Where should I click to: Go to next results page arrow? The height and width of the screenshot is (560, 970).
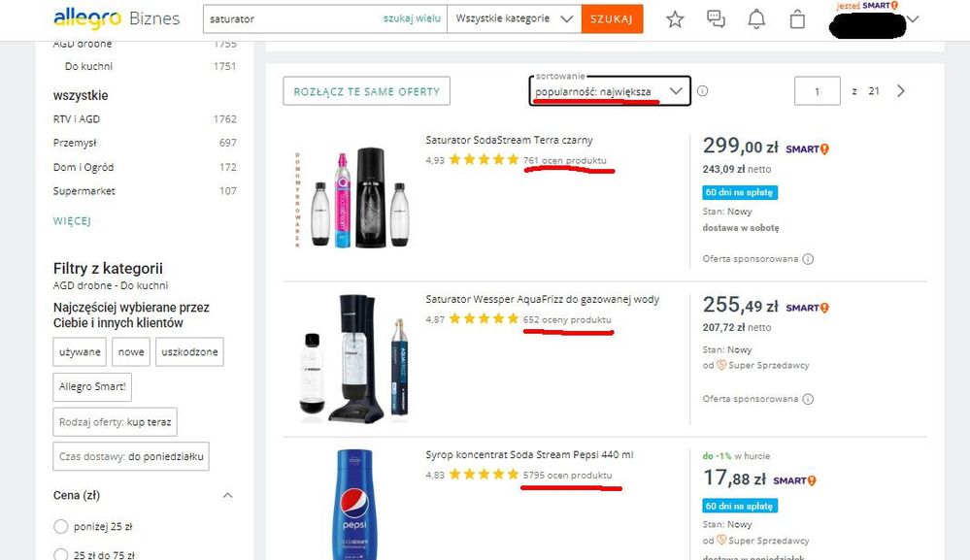click(901, 91)
